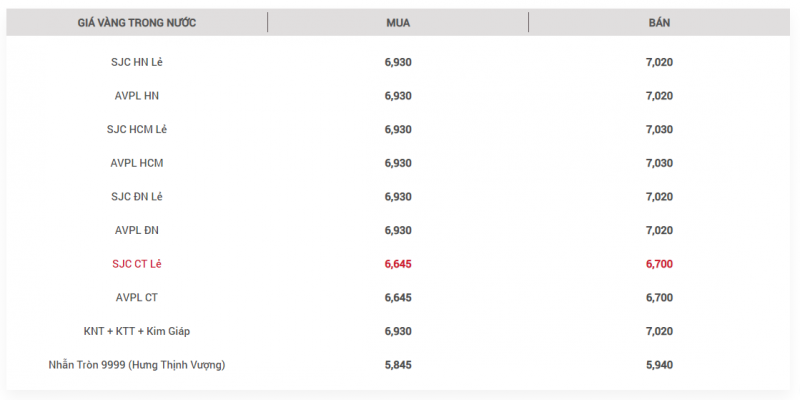Select the 7,030 sell price for AVPL HCM
The height and width of the screenshot is (400, 800).
click(x=659, y=163)
